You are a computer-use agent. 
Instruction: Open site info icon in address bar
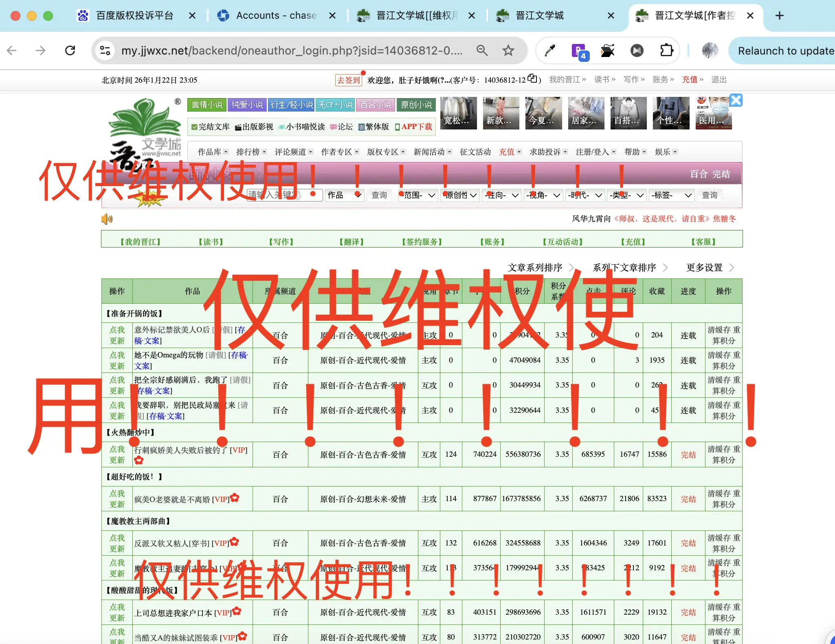tap(105, 50)
